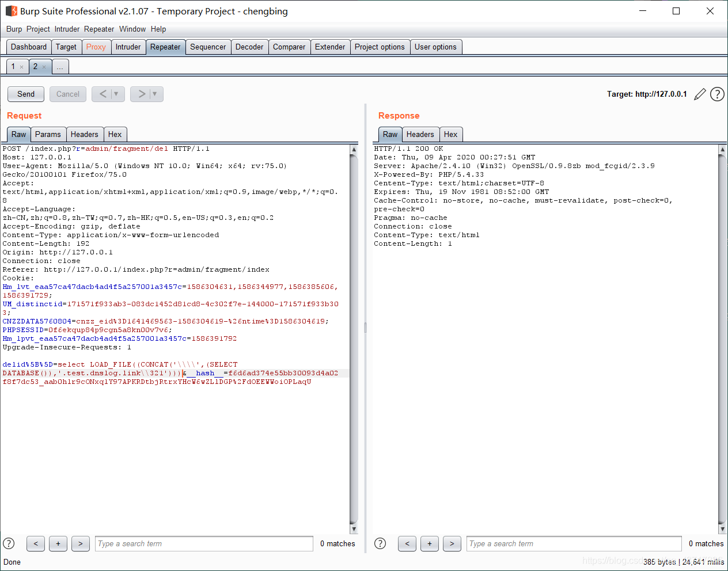728x571 pixels.
Task: Click the Target: http://127.0.0.1 label
Action: [x=647, y=94]
